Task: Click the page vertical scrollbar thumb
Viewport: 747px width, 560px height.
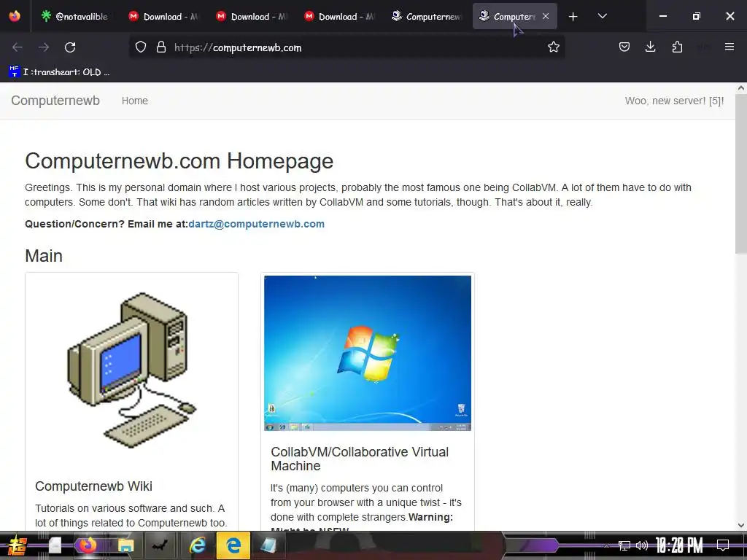Action: pyautogui.click(x=741, y=174)
